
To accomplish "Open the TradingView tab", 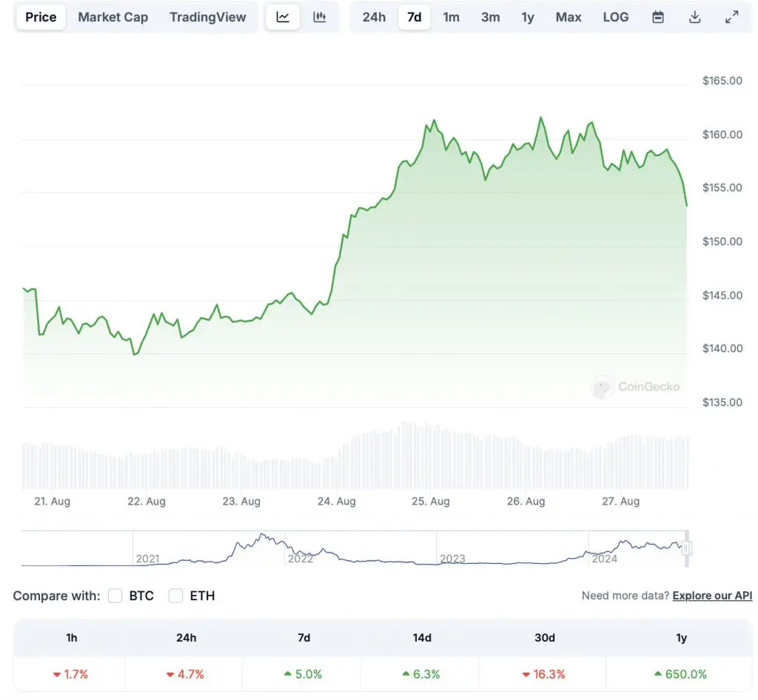I will tap(208, 17).
